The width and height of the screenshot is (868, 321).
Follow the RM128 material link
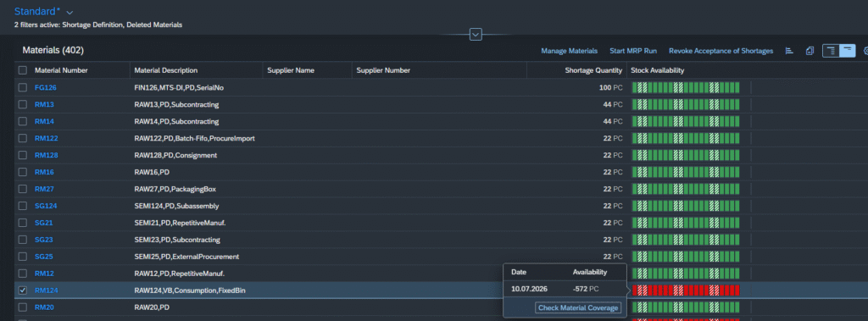pyautogui.click(x=46, y=155)
